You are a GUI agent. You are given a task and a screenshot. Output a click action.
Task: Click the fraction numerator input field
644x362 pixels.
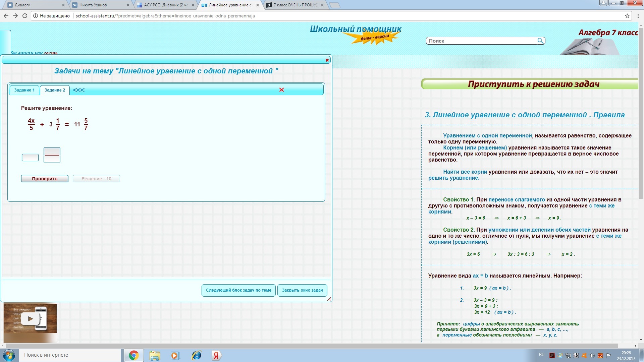click(52, 151)
